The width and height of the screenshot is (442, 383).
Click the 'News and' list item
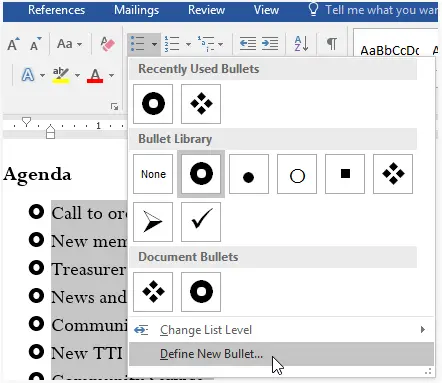point(89,297)
